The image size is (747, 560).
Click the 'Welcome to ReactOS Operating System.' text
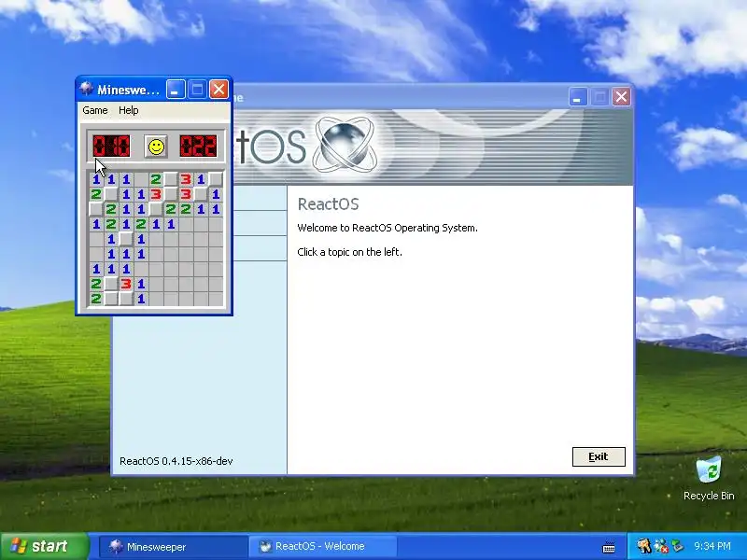(388, 228)
